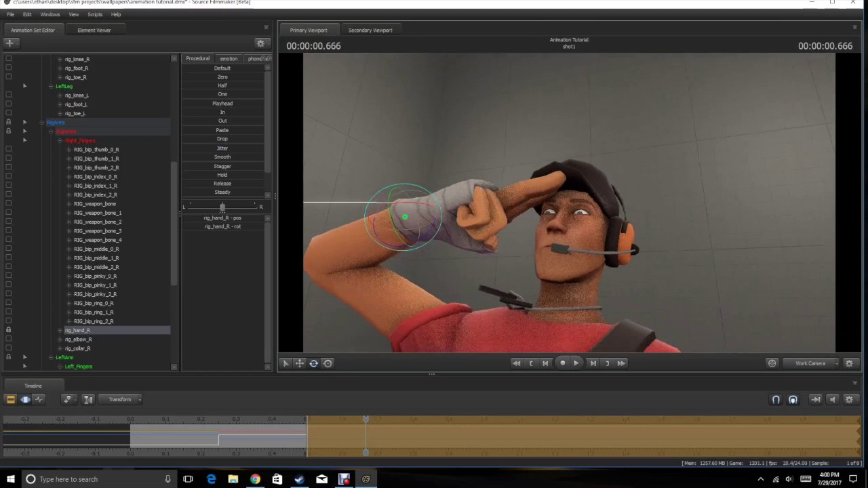Click the timeline hourglass time-selection icon
The image size is (868, 488).
point(87,399)
